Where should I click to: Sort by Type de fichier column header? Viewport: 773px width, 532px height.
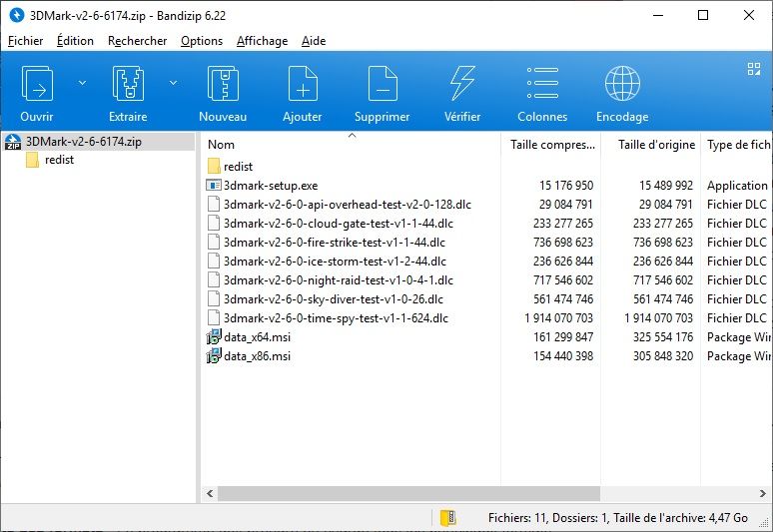coord(737,145)
